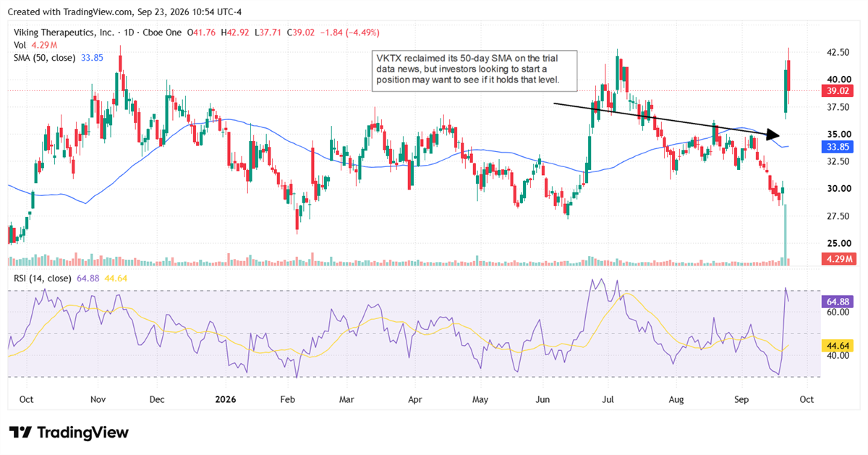Click the VKTX annotation text box

(x=475, y=71)
